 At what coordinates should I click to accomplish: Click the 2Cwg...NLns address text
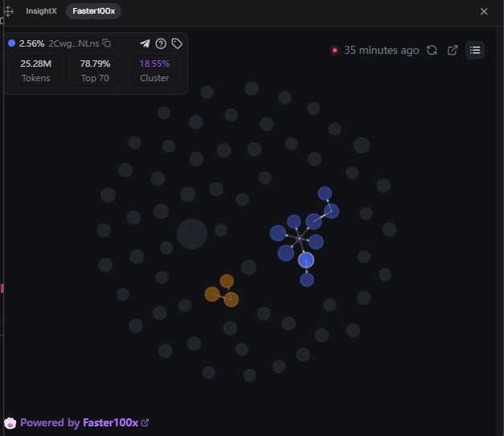(x=74, y=43)
